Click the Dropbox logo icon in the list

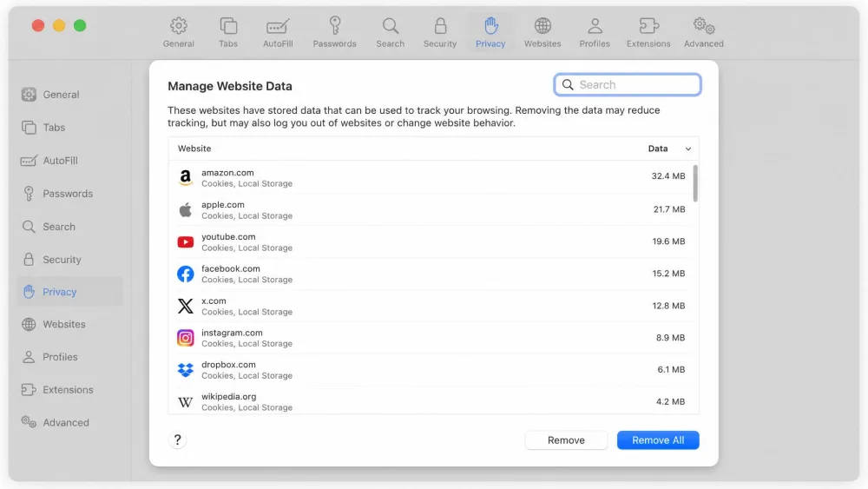pyautogui.click(x=186, y=370)
